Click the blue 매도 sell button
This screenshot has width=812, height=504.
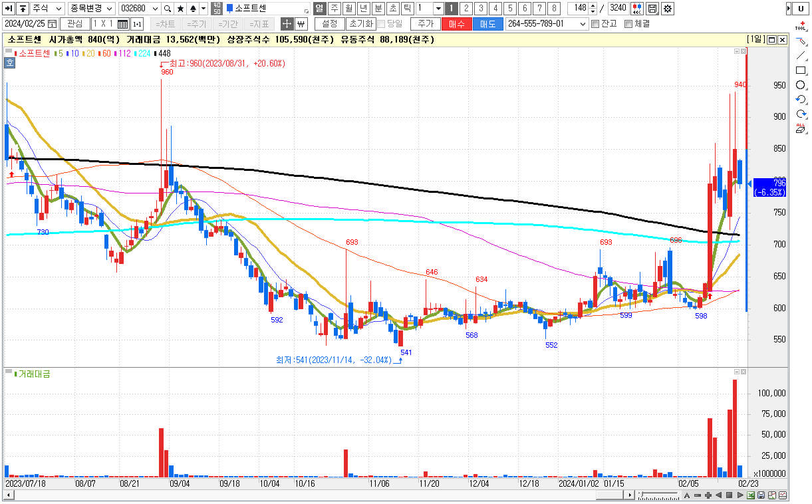pos(487,24)
